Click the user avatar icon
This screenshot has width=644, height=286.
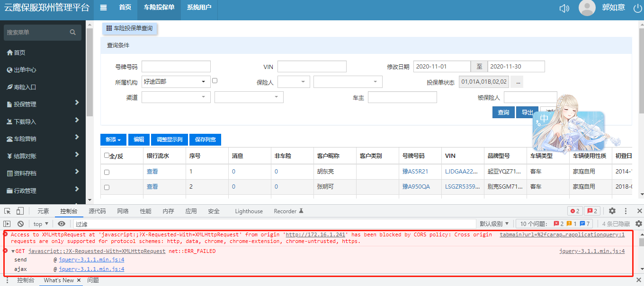click(587, 8)
